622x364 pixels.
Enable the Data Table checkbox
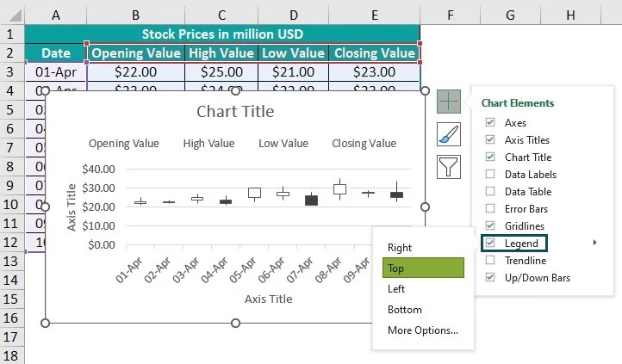point(490,191)
